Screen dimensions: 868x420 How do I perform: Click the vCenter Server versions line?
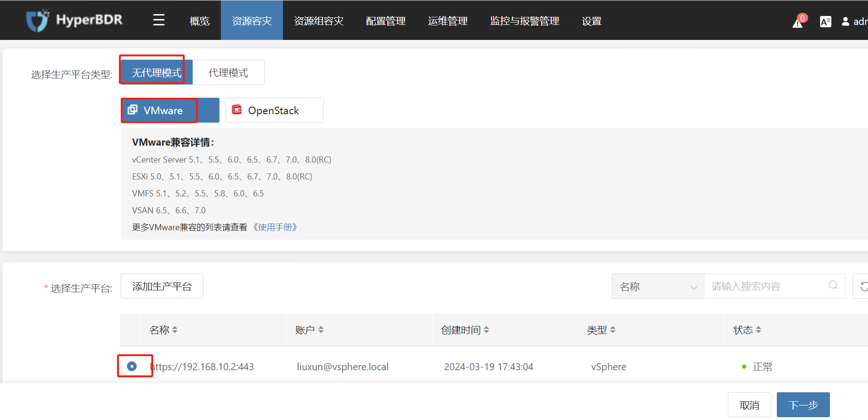(x=232, y=160)
